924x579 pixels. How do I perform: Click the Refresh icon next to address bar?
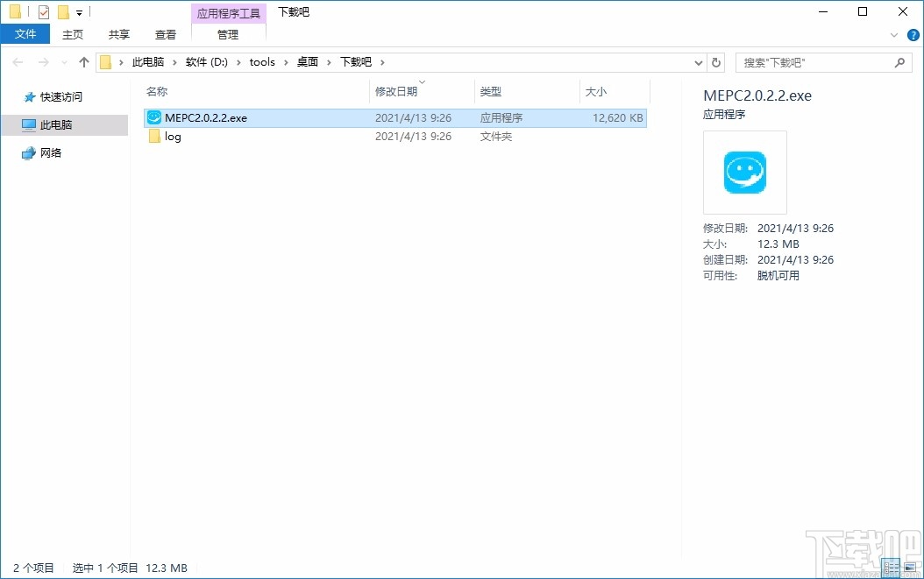pyautogui.click(x=716, y=62)
